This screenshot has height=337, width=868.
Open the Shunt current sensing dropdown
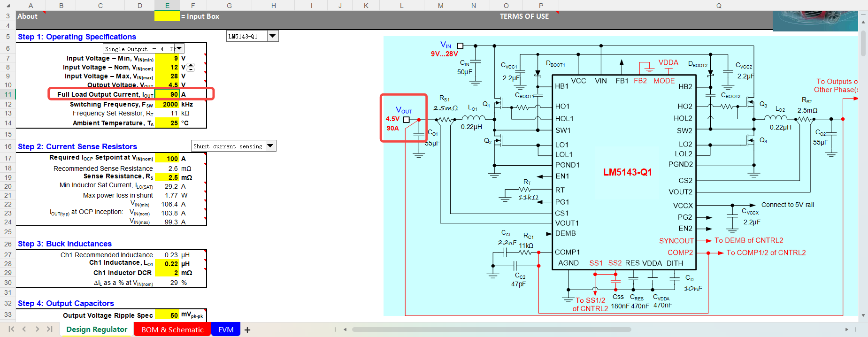[x=270, y=146]
